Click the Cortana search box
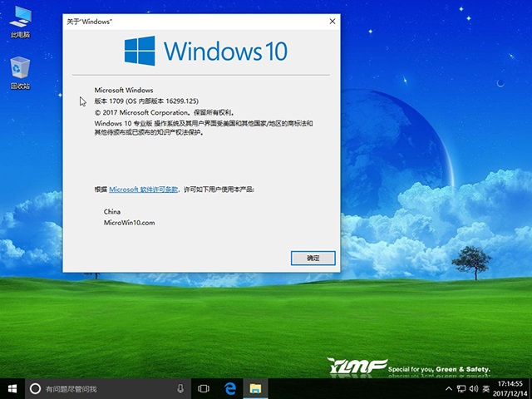532x399 pixels. [x=108, y=388]
